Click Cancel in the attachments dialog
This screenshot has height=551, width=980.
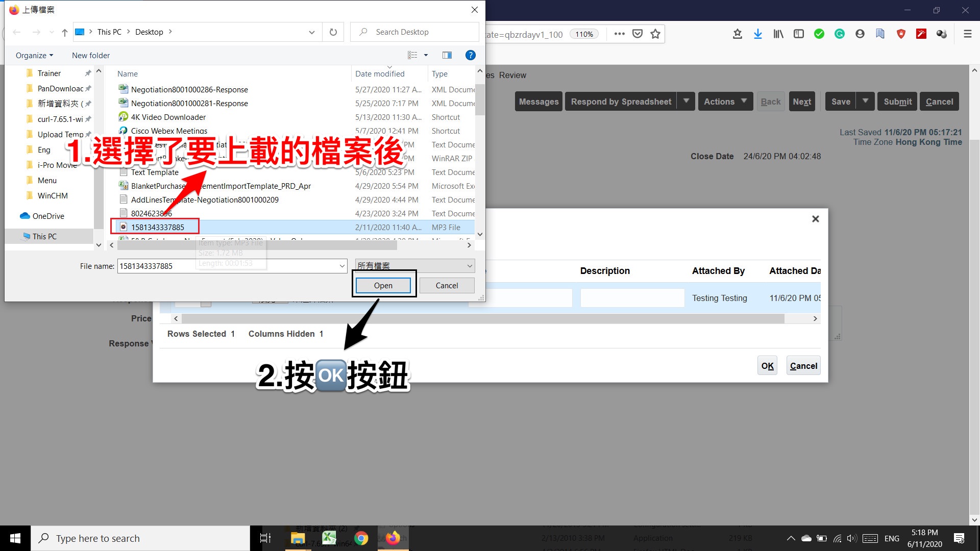click(x=803, y=365)
